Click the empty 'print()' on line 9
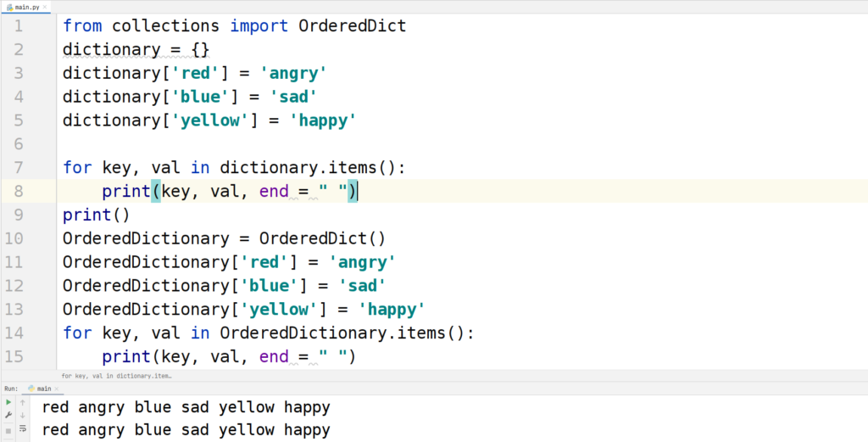The height and width of the screenshot is (442, 868). point(97,215)
